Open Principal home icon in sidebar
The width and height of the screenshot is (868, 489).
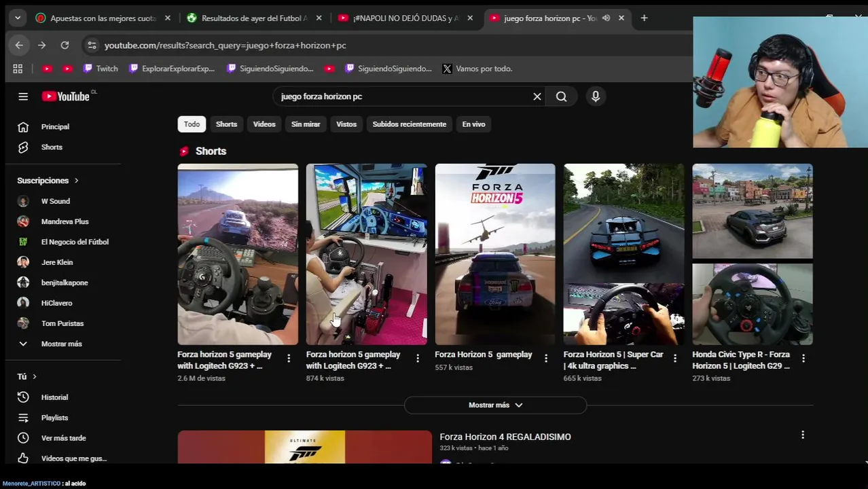23,127
